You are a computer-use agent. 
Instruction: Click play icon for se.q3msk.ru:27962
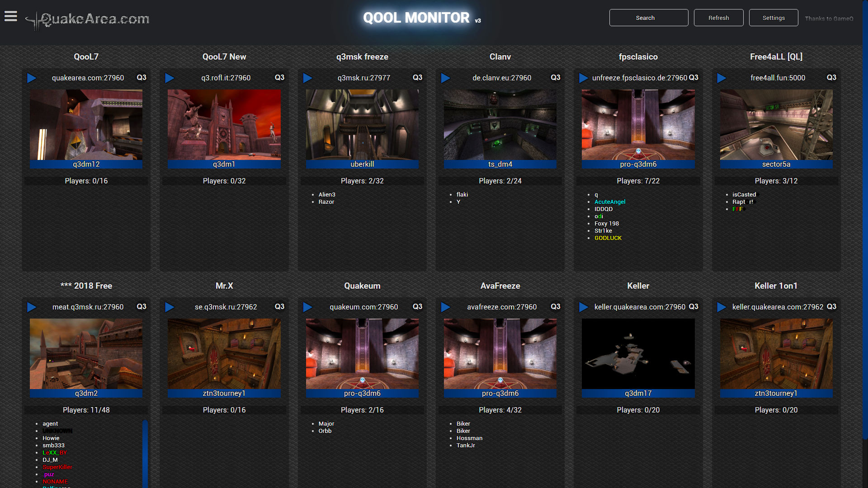170,307
